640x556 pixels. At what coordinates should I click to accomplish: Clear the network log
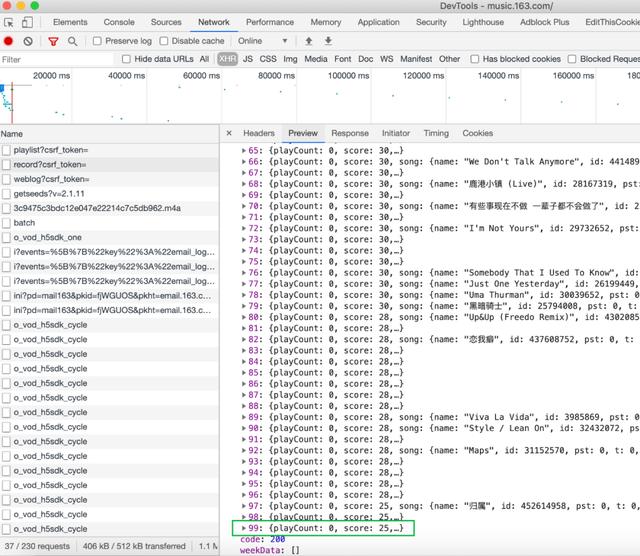tap(28, 41)
